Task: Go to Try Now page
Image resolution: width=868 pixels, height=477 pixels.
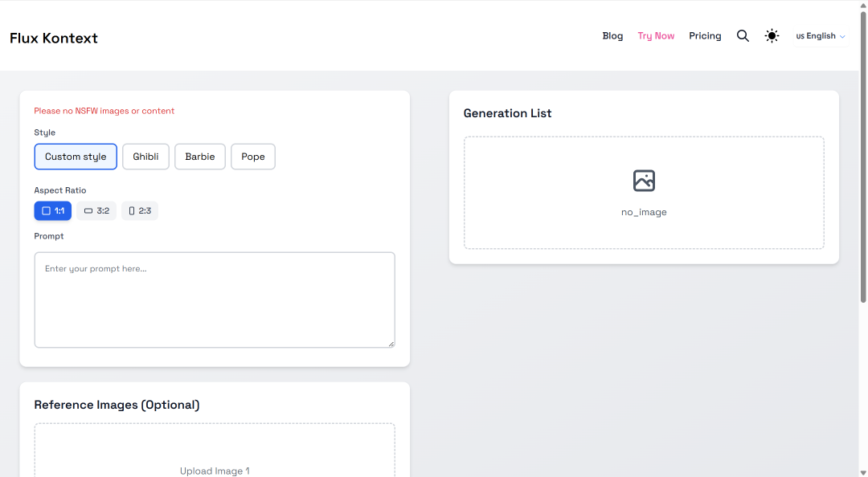Action: [656, 36]
